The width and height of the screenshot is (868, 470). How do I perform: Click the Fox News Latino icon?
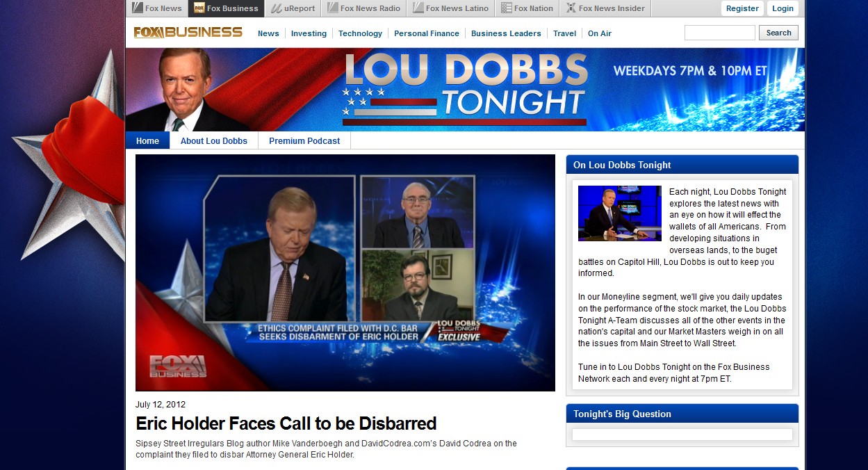coord(418,8)
